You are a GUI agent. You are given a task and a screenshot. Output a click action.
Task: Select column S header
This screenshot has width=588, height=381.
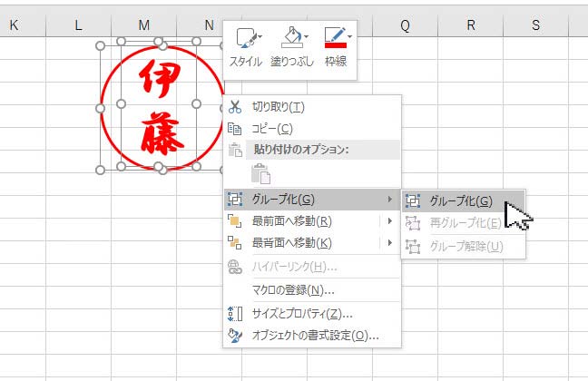[535, 26]
